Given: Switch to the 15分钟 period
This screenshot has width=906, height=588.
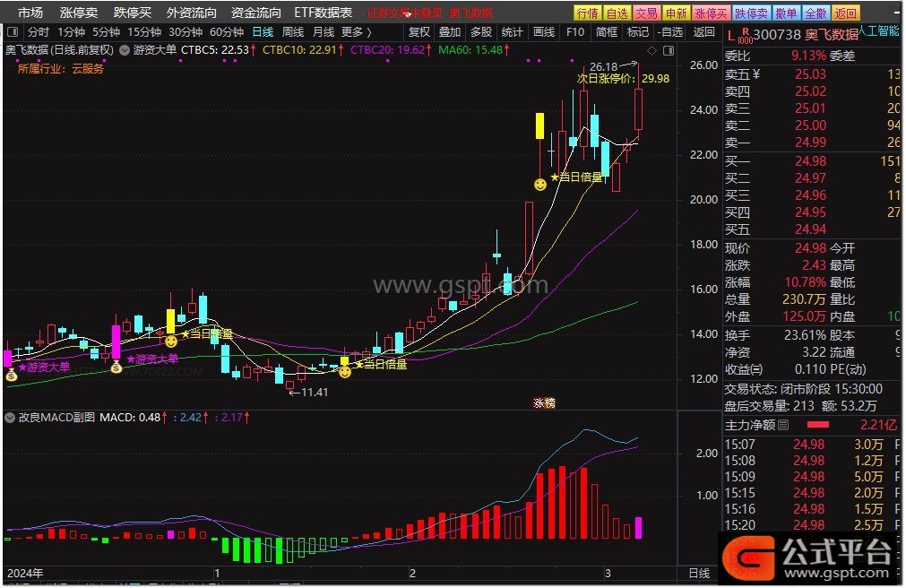Looking at the screenshot, I should [x=144, y=32].
